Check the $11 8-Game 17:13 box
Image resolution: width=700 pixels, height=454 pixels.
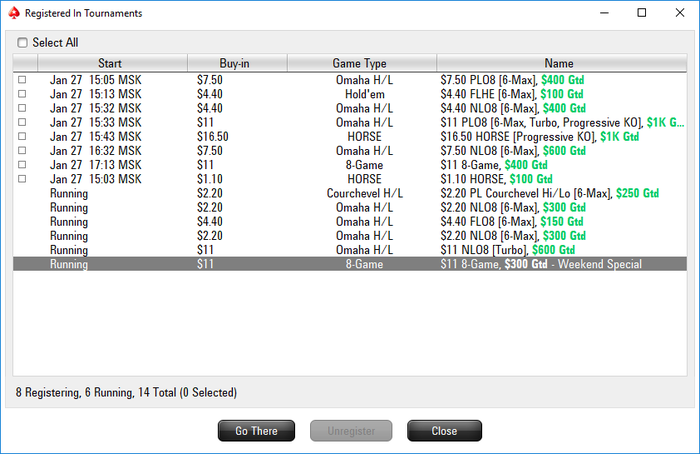22,165
